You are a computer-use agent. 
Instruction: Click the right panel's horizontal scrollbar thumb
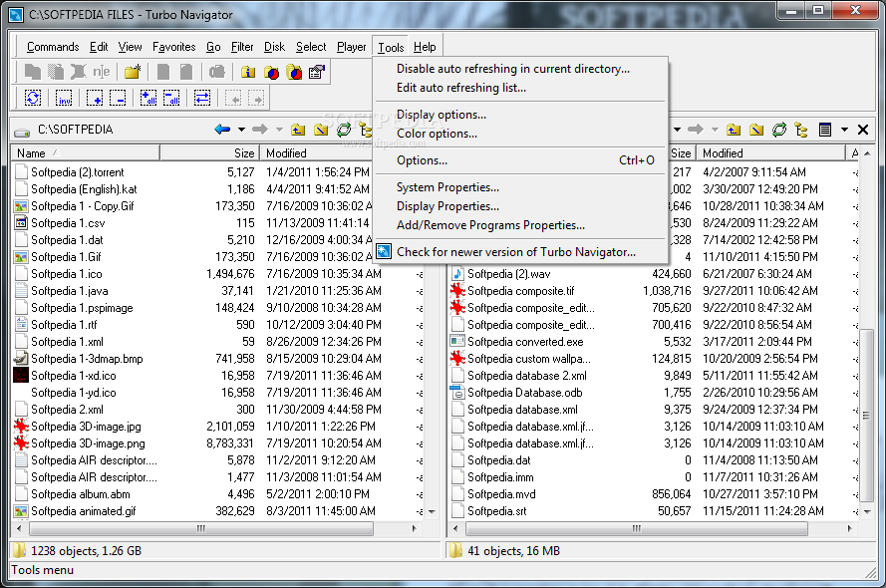pyautogui.click(x=637, y=528)
